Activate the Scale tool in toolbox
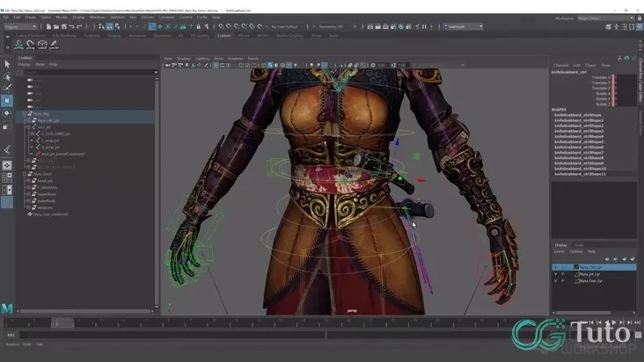 pyautogui.click(x=7, y=126)
